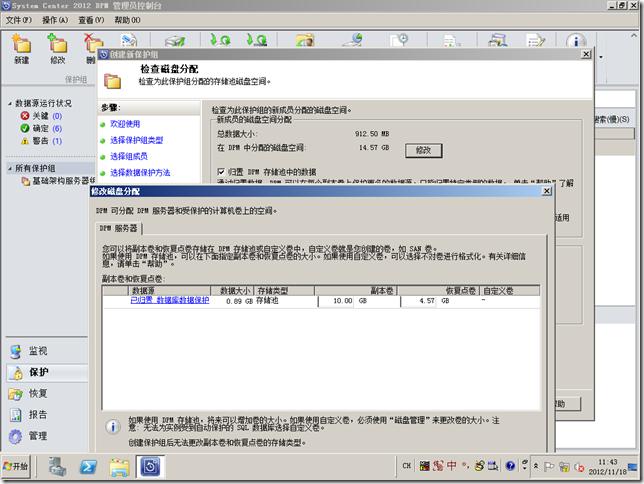
Task: Collapse the ribbon with the chevron arrow
Action: pyautogui.click(x=634, y=36)
